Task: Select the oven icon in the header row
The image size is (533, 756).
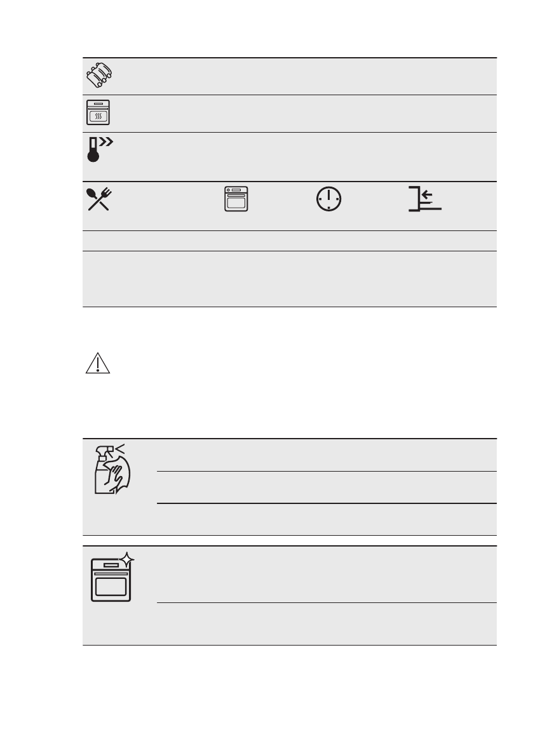Action: pos(236,199)
